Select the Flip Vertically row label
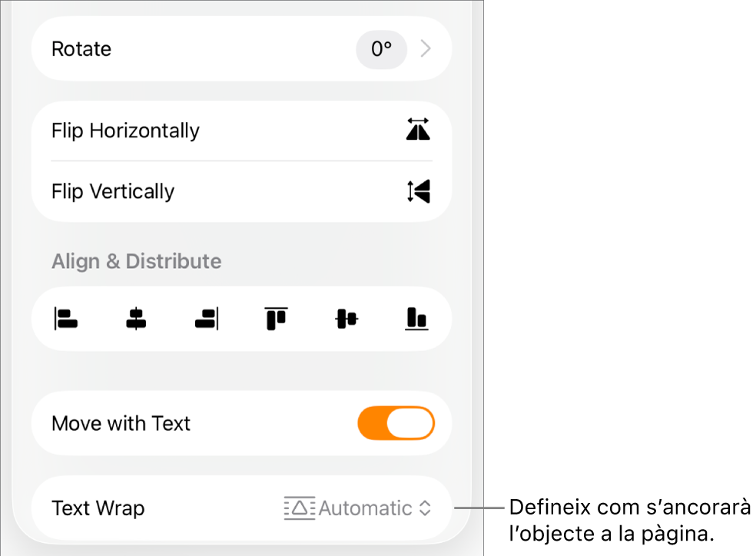The width and height of the screenshot is (756, 556). pyautogui.click(x=113, y=191)
